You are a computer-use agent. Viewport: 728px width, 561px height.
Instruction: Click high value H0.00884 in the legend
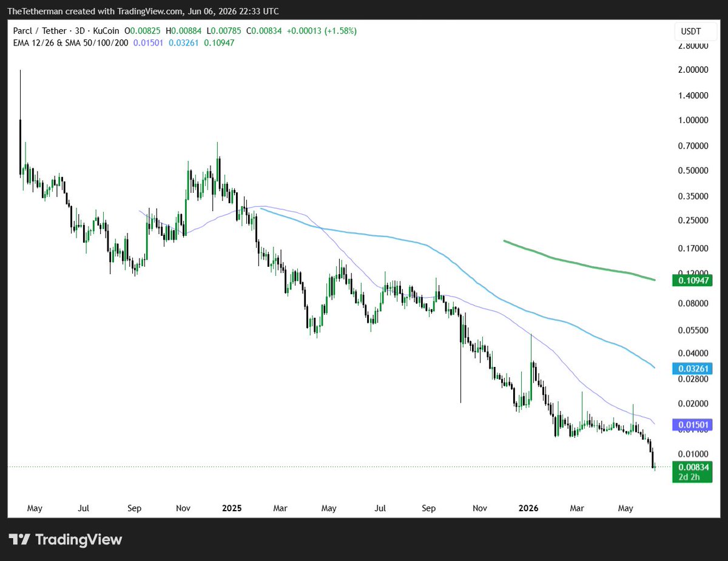[184, 30]
